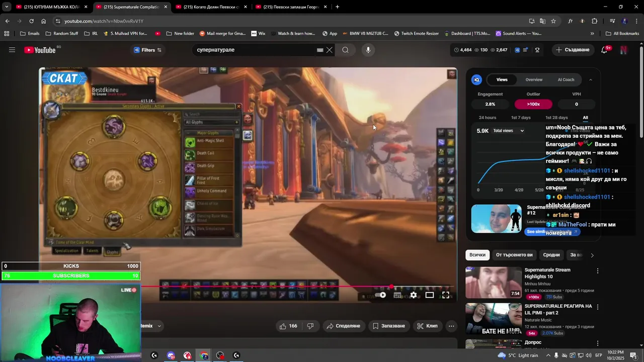Bookmark this page with the star icon
Image resolution: width=644 pixels, height=362 pixels.
coord(553,21)
